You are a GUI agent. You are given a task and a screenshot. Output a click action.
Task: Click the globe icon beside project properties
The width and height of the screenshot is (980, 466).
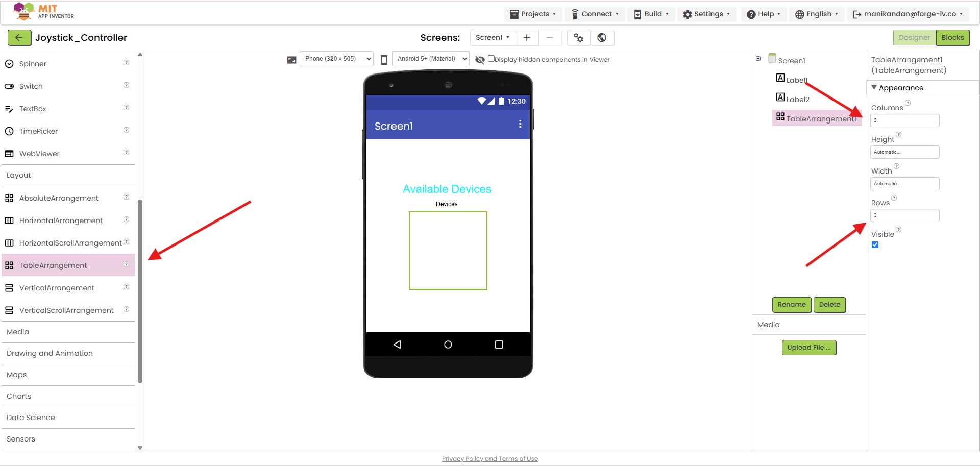602,38
